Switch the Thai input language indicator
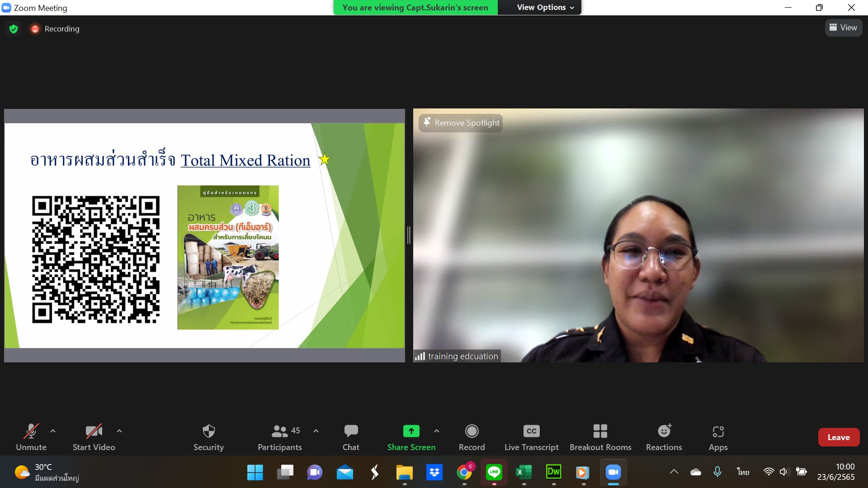The width and height of the screenshot is (868, 488). click(743, 472)
